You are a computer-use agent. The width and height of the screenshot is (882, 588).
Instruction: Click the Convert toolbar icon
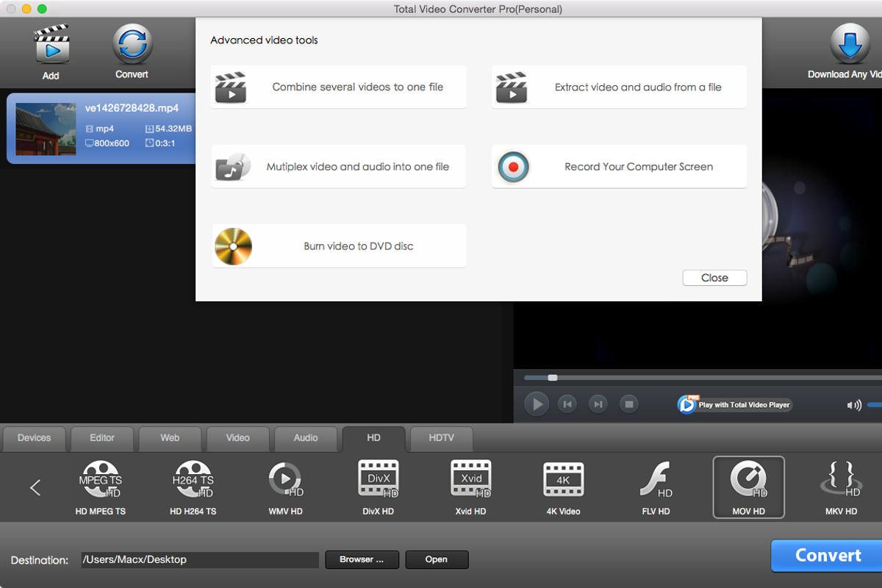(132, 44)
